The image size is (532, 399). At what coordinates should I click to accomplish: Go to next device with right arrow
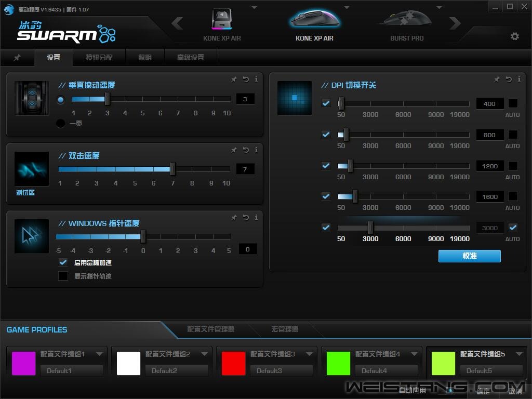point(455,23)
